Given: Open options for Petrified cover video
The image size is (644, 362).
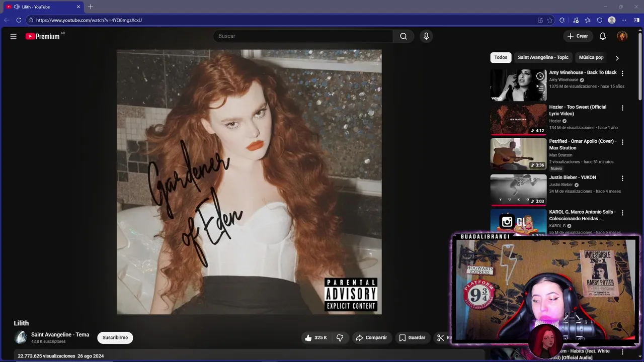Looking at the screenshot, I should click(x=622, y=142).
